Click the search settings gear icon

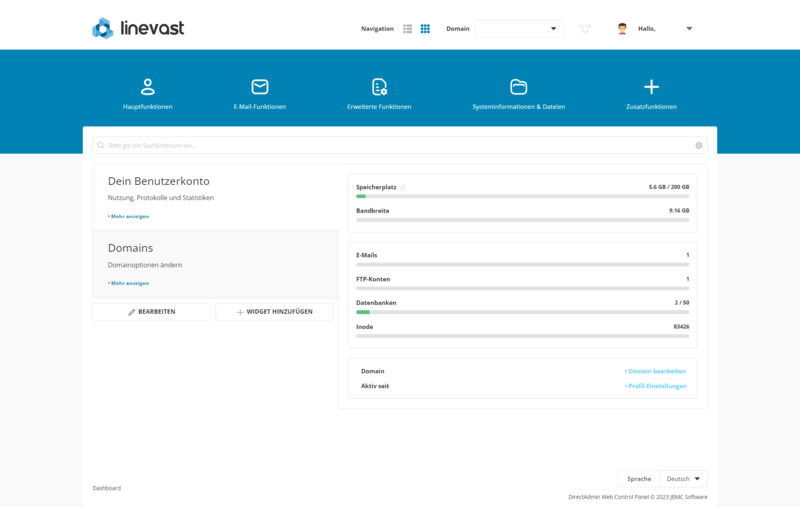[698, 145]
